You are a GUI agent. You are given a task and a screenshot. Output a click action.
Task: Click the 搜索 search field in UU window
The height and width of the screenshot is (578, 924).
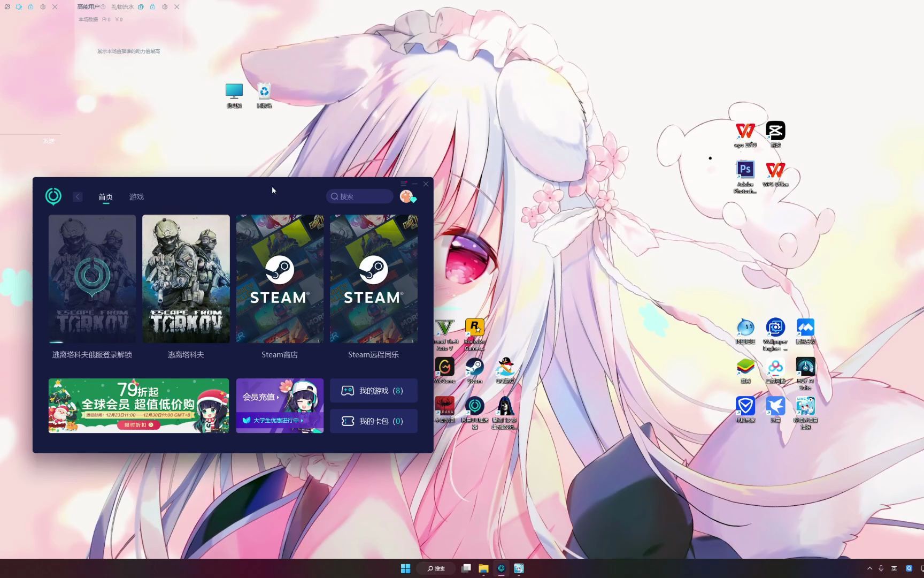[359, 196]
